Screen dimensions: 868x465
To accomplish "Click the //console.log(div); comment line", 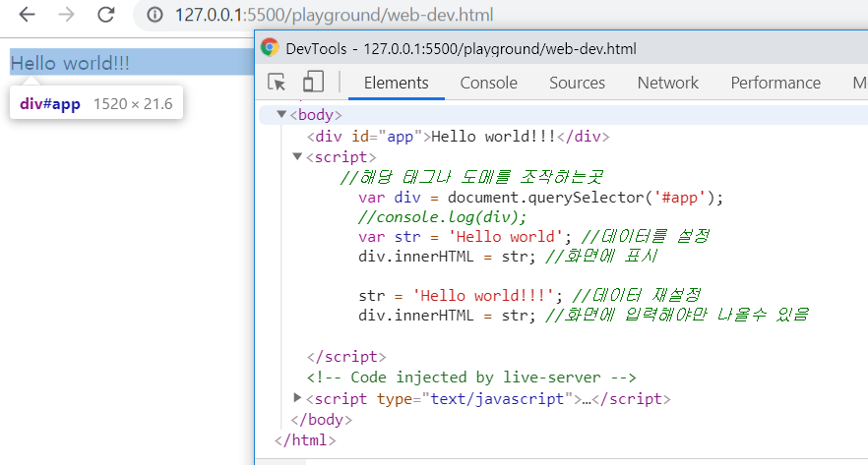I will click(442, 216).
